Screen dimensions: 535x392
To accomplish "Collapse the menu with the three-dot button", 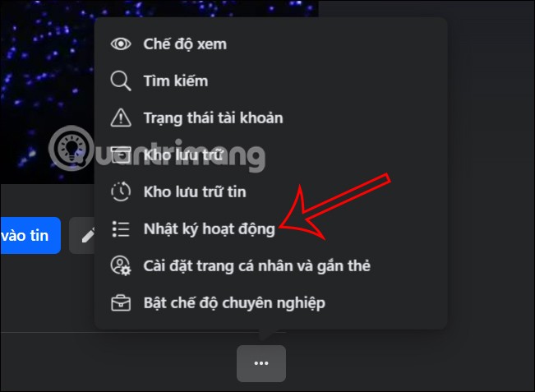I will (261, 363).
